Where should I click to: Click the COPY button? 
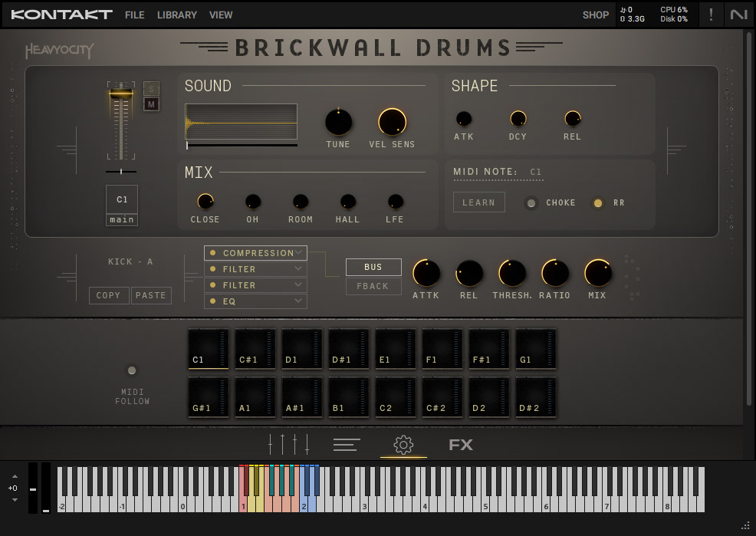tap(108, 295)
